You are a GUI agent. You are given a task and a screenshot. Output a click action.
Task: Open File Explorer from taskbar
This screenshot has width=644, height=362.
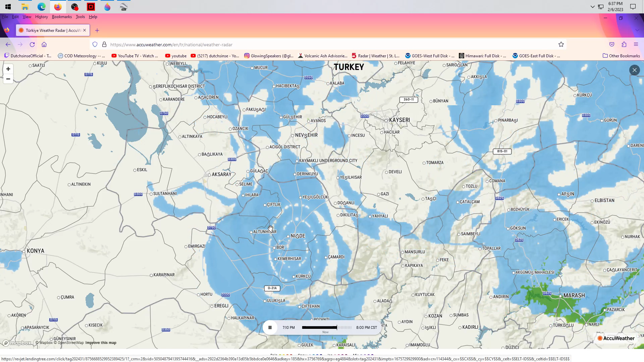(25, 7)
